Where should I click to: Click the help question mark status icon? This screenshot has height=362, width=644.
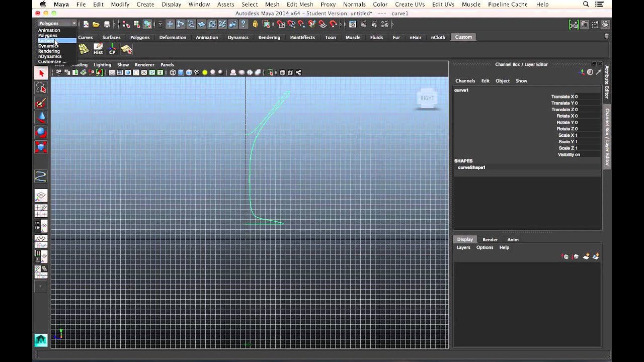point(244,24)
